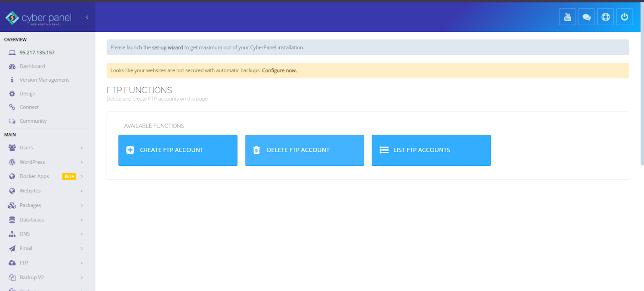Click the Community chat icon
644x291 pixels.
[12, 121]
